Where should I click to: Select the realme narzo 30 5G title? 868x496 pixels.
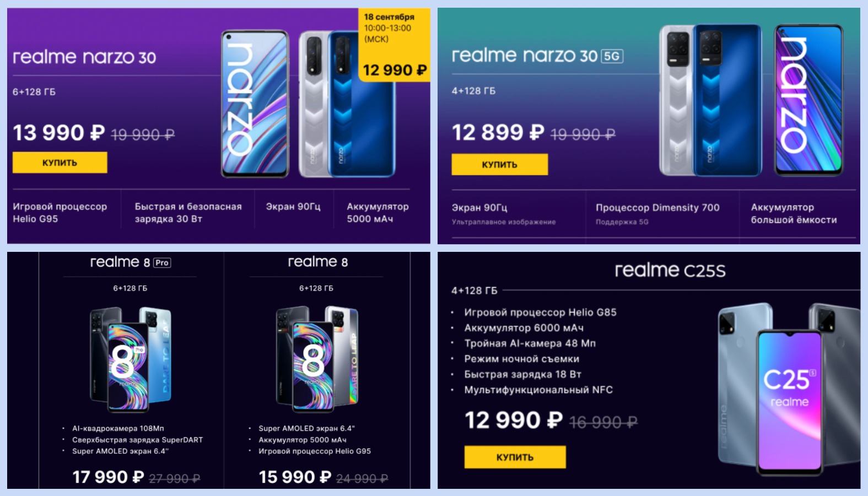[537, 56]
